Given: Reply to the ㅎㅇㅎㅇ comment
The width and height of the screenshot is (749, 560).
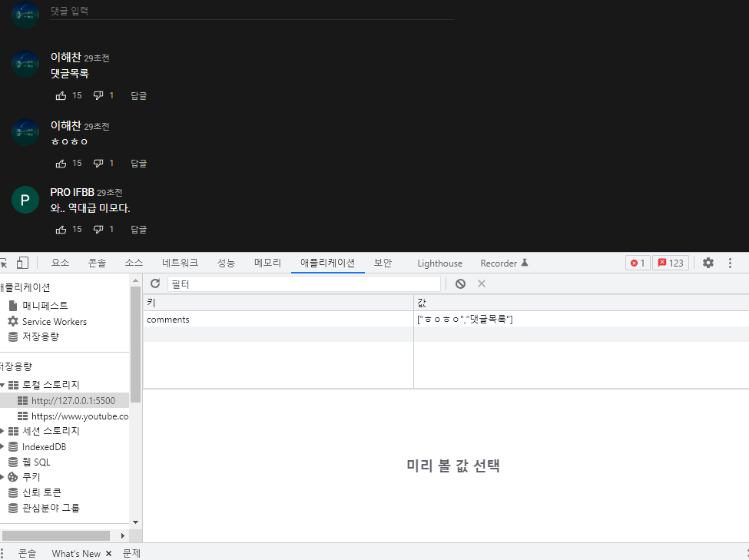Looking at the screenshot, I should [138, 164].
